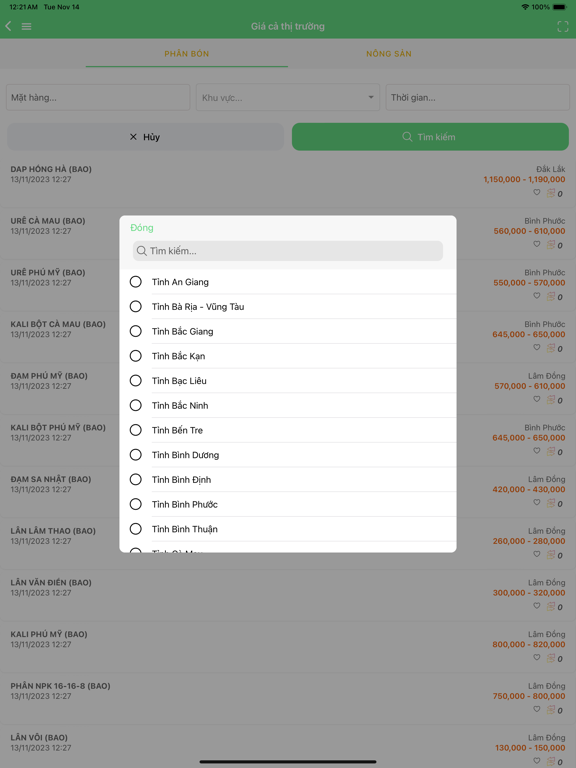Open comments icon for KALI PHÚ MỸ
The width and height of the screenshot is (576, 768).
tap(551, 658)
